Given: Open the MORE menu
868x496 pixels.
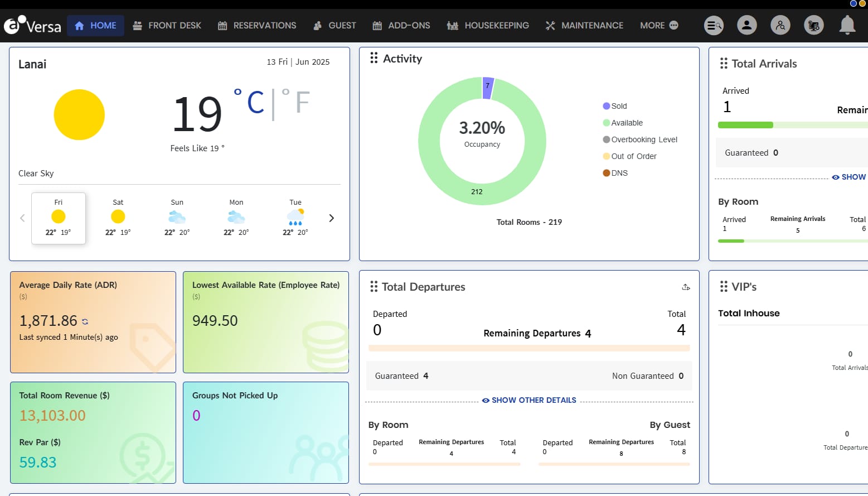Looking at the screenshot, I should point(658,25).
